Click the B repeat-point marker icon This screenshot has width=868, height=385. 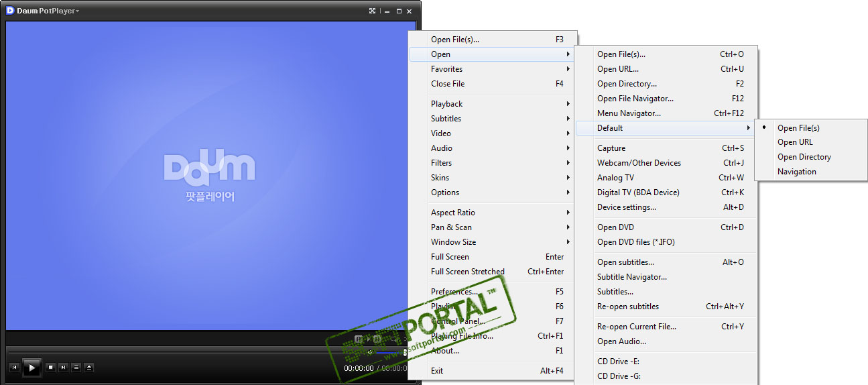(377, 339)
